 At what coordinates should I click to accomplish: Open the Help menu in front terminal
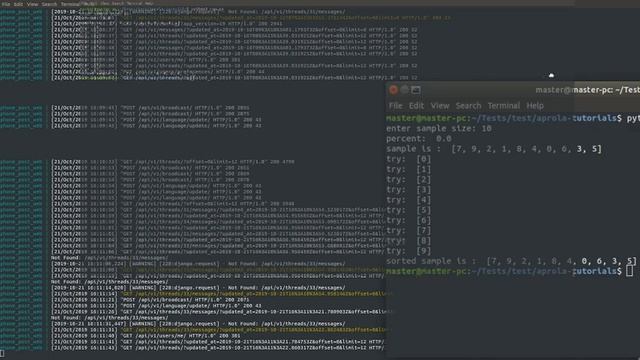coord(535,106)
